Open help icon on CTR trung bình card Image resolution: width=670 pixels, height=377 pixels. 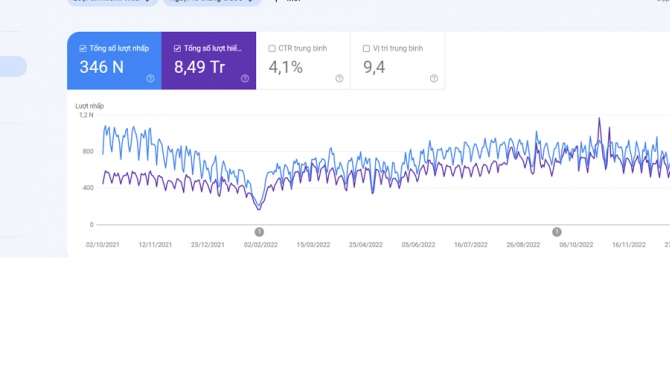[339, 78]
